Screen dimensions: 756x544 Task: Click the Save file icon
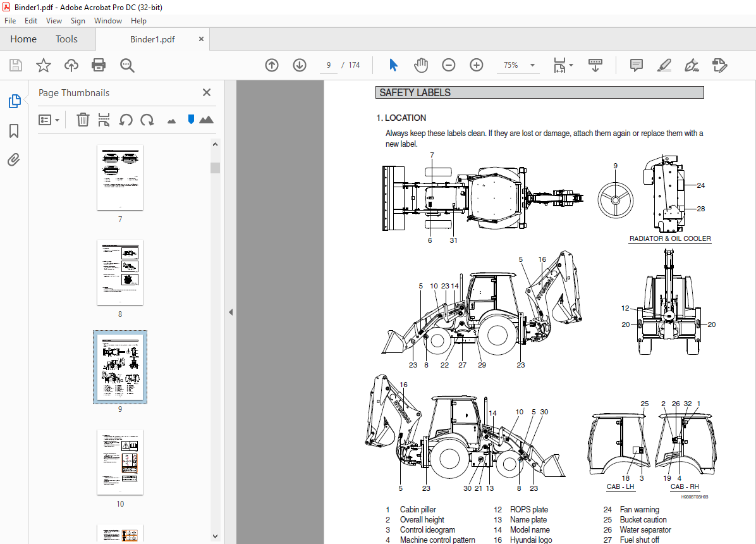pyautogui.click(x=15, y=65)
